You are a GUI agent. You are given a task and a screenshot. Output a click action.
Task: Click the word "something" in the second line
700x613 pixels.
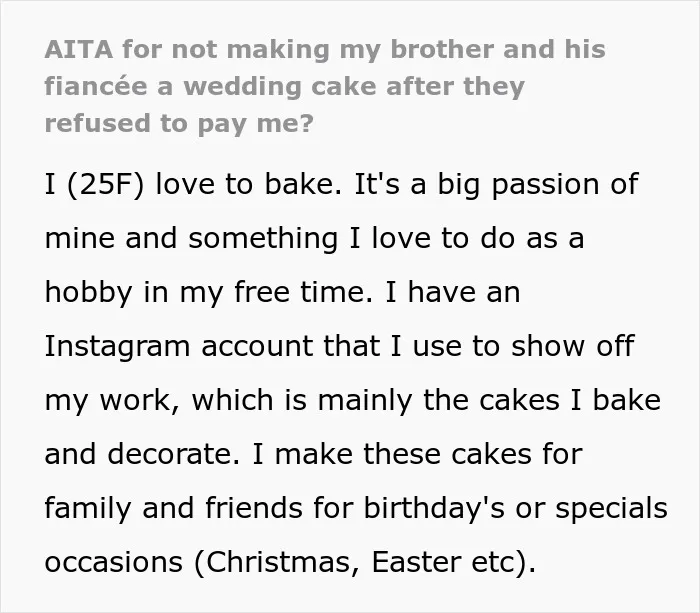click(263, 238)
